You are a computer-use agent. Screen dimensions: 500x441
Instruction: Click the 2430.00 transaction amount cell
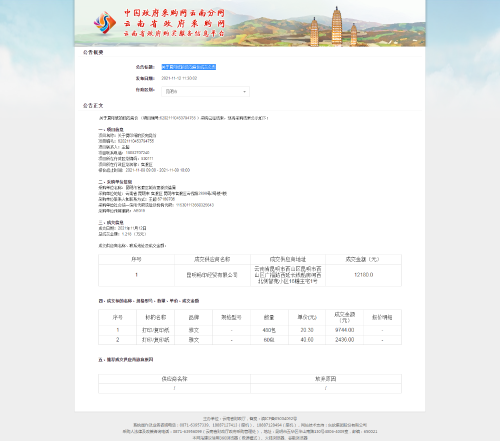345,340
